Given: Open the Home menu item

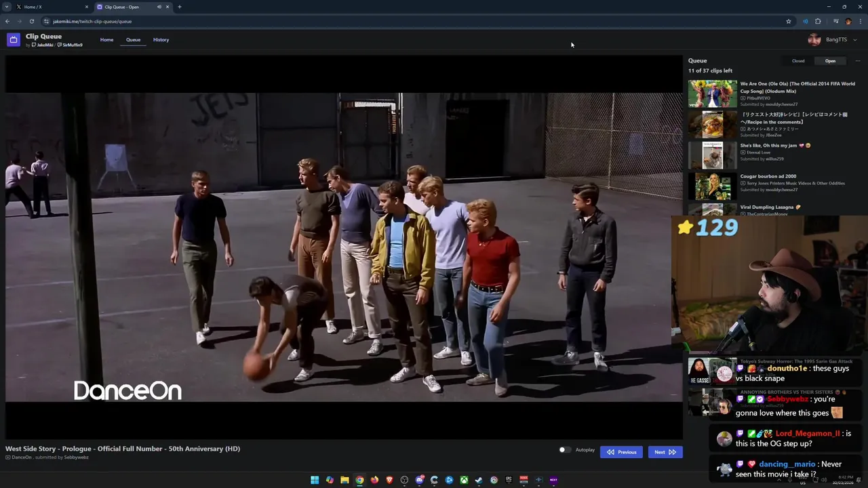Looking at the screenshot, I should point(107,40).
